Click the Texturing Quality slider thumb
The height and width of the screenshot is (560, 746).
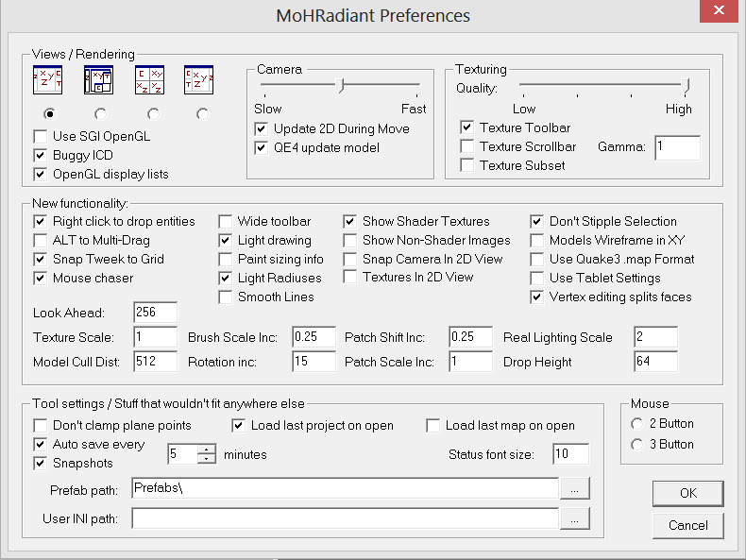click(687, 86)
